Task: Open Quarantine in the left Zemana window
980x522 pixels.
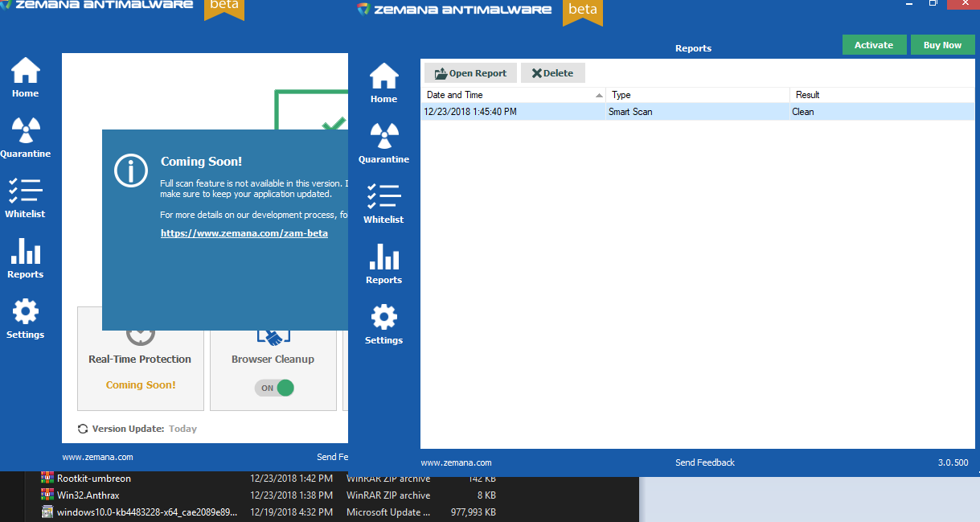Action: [x=25, y=138]
